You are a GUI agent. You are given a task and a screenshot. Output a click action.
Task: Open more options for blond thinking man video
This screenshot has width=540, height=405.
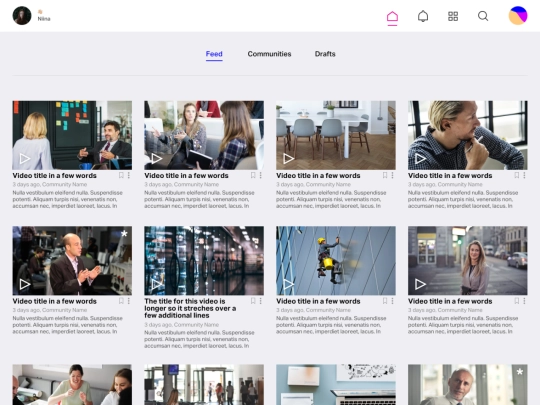(x=525, y=175)
